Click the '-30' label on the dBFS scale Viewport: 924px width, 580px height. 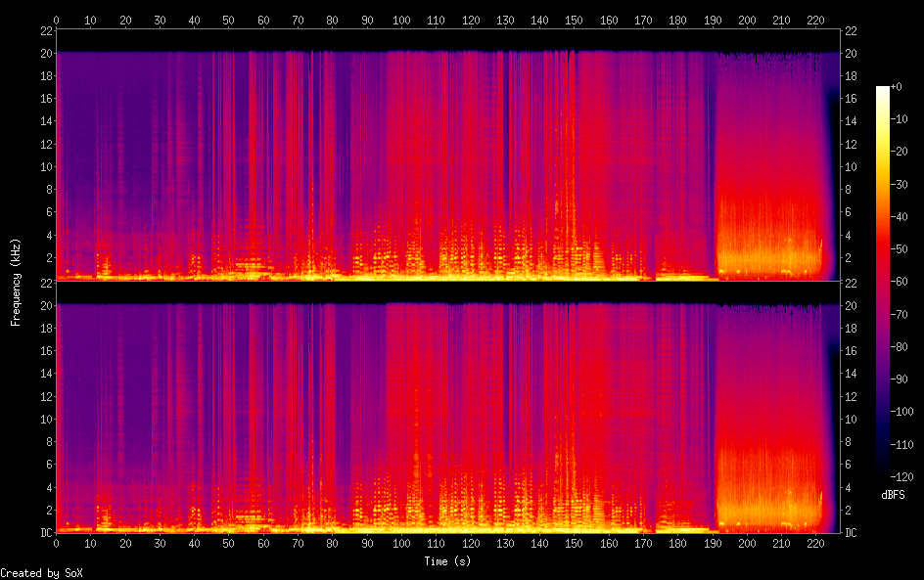click(x=900, y=184)
